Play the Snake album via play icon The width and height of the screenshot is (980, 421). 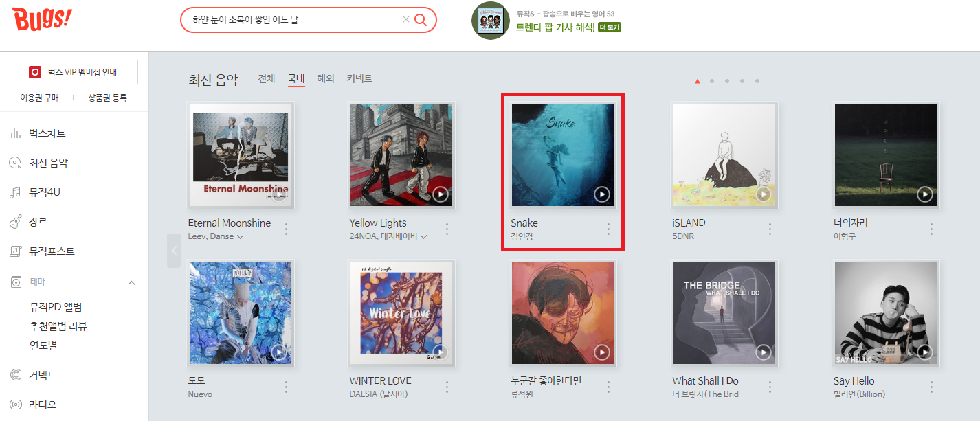pos(602,194)
